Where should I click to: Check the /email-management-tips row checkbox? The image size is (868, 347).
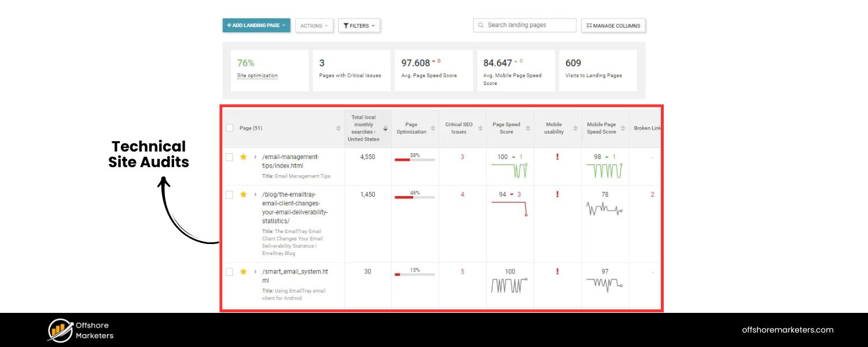point(229,157)
